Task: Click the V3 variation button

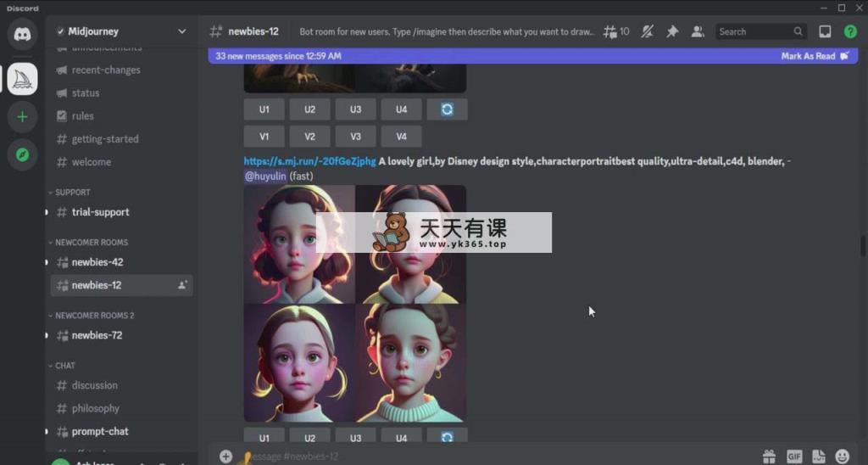Action: click(355, 137)
